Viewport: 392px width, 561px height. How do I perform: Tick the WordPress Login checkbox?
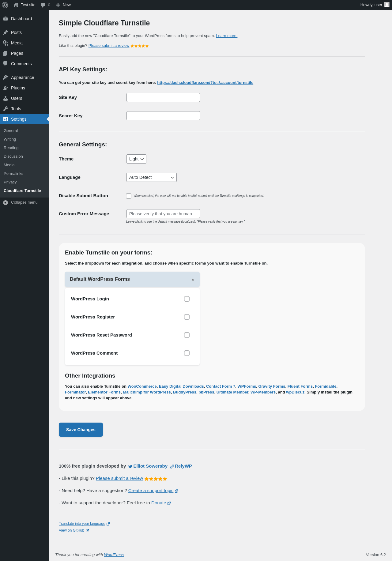pyautogui.click(x=187, y=299)
